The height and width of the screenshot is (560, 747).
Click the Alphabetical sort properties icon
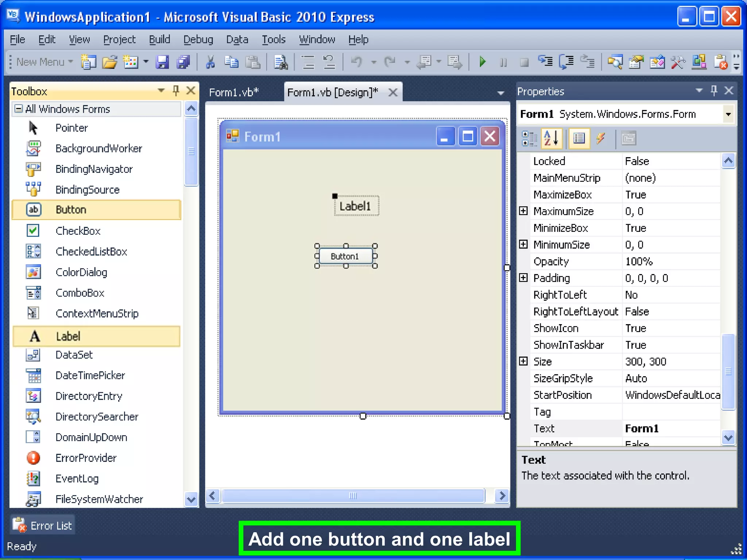pos(551,139)
